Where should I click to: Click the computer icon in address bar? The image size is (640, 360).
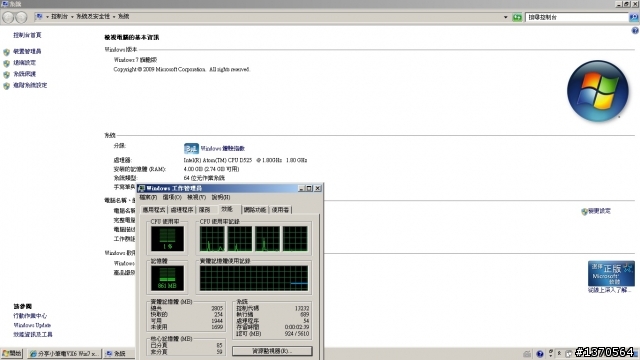point(39,17)
